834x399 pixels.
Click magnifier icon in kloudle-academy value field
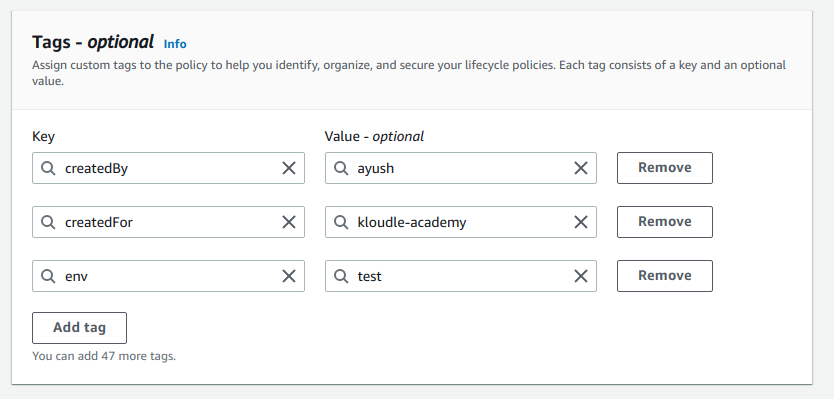(341, 222)
